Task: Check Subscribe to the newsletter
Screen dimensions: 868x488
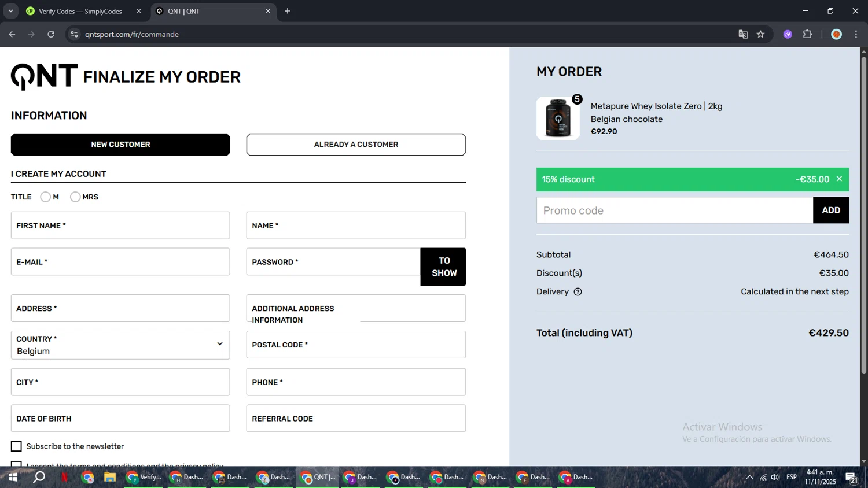Action: [16, 446]
